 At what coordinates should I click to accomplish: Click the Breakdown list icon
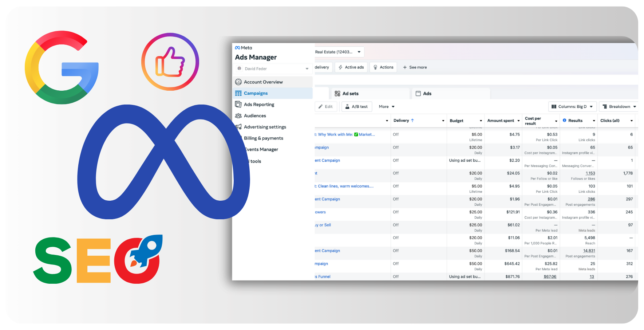click(605, 107)
